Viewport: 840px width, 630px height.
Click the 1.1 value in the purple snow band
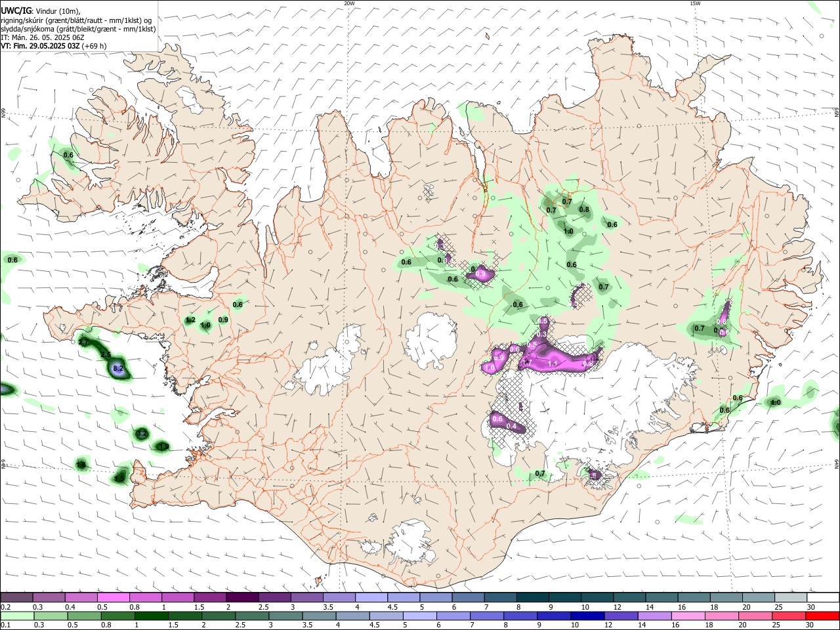(x=552, y=364)
